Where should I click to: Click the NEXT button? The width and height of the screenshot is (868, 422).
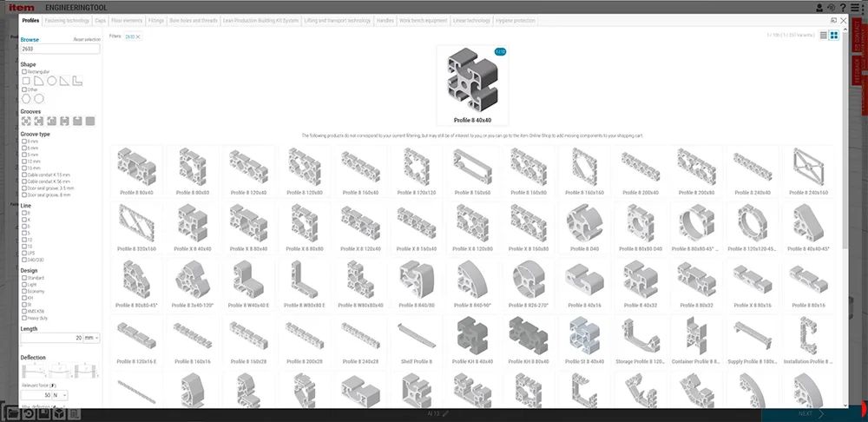click(806, 413)
